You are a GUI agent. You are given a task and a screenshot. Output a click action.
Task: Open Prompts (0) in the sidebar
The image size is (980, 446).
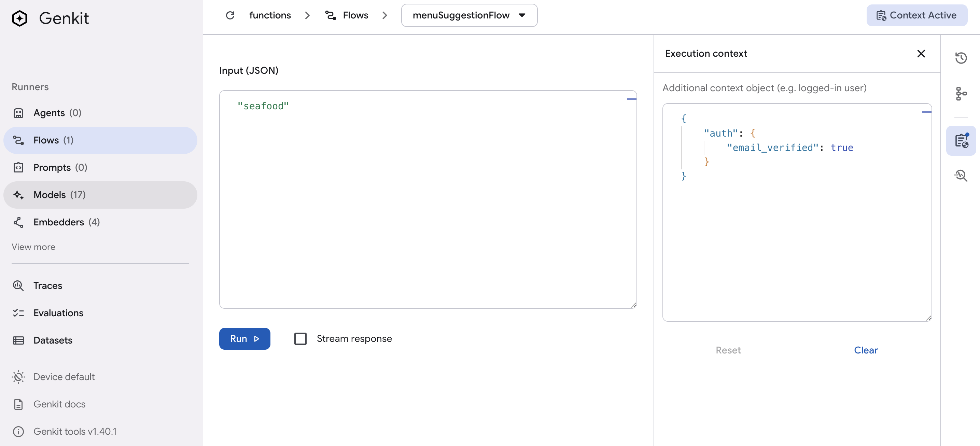point(100,167)
